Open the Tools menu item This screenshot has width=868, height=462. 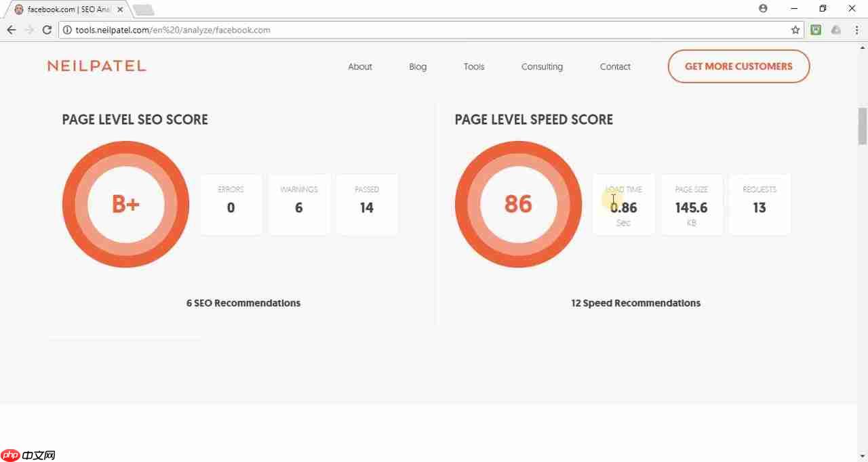[x=474, y=66]
